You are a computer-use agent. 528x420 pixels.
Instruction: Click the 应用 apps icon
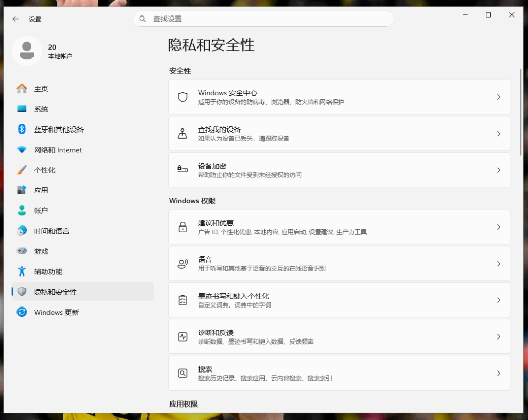22,190
